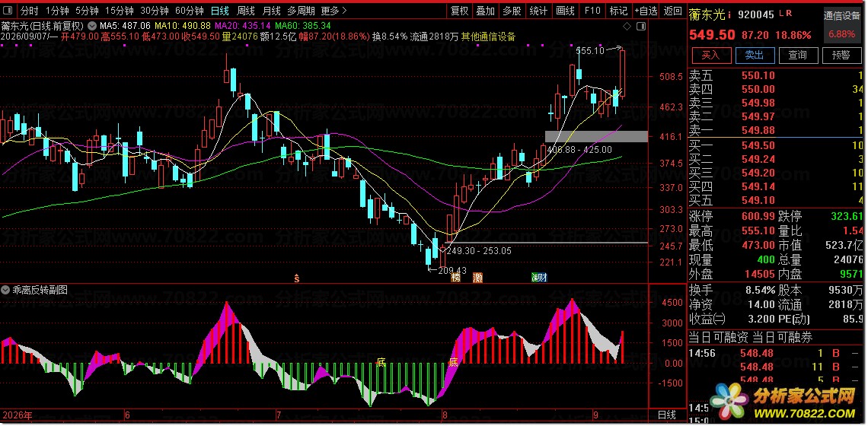This screenshot has height=426, width=868.
Task: Click the 激 event marker icon
Action: pos(477,277)
